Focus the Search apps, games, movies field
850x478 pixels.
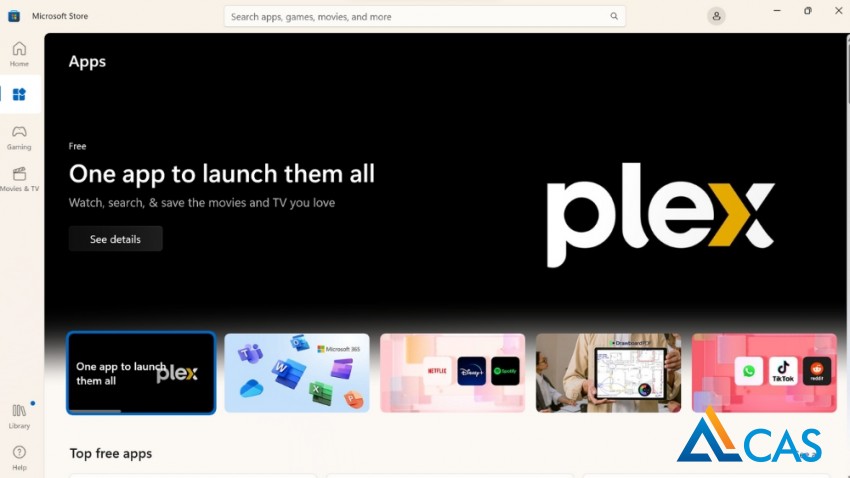tap(424, 16)
